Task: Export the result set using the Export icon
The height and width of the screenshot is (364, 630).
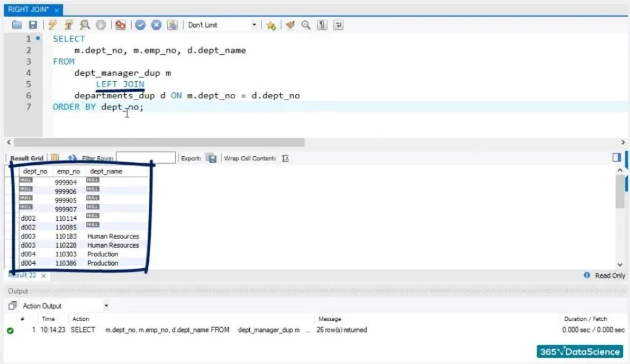Action: [211, 159]
